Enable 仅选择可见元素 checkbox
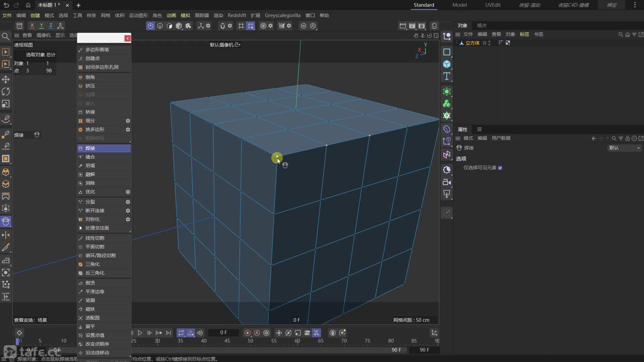 pyautogui.click(x=500, y=168)
